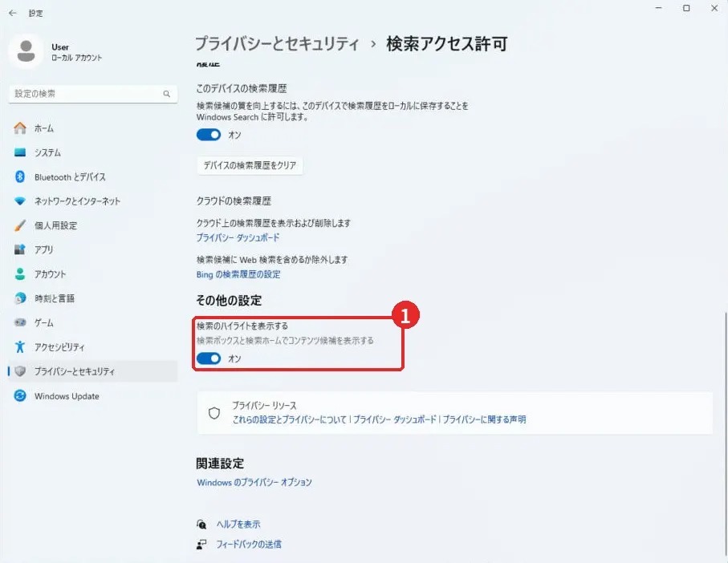Click the shield icon in プライバシー リソース card
The height and width of the screenshot is (563, 728).
pos(214,413)
